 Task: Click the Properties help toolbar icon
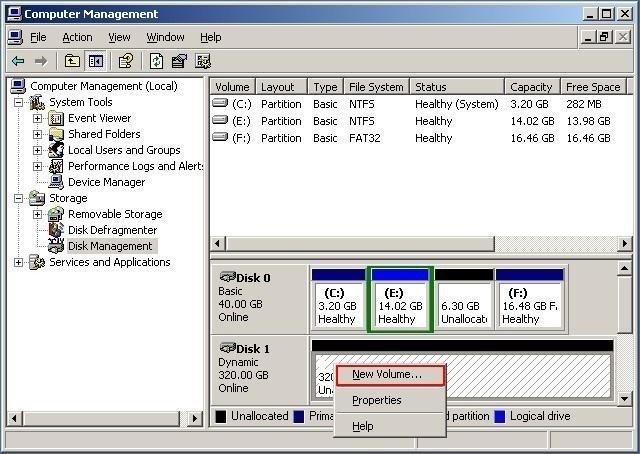[126, 61]
